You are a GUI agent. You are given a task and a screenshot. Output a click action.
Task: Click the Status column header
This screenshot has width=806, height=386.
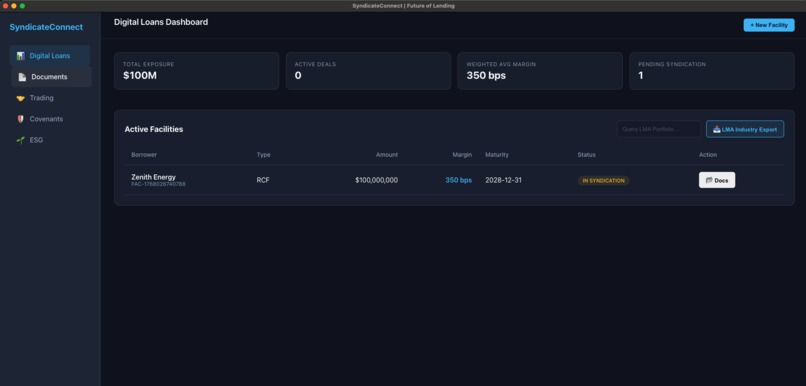coord(587,155)
